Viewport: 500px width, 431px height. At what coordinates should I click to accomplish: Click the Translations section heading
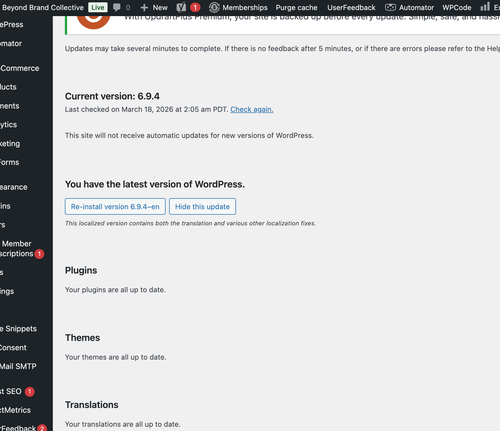tap(92, 405)
